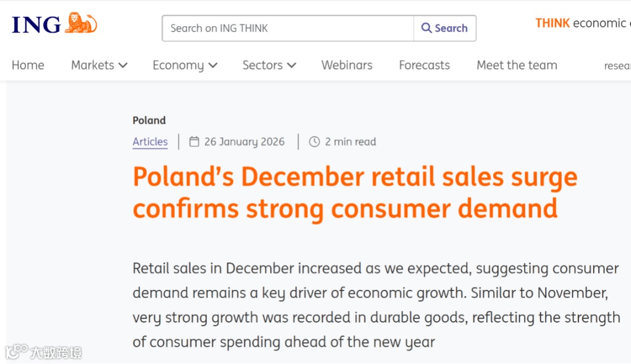The width and height of the screenshot is (631, 364).
Task: Select Meet the team in navigation
Action: coord(516,65)
